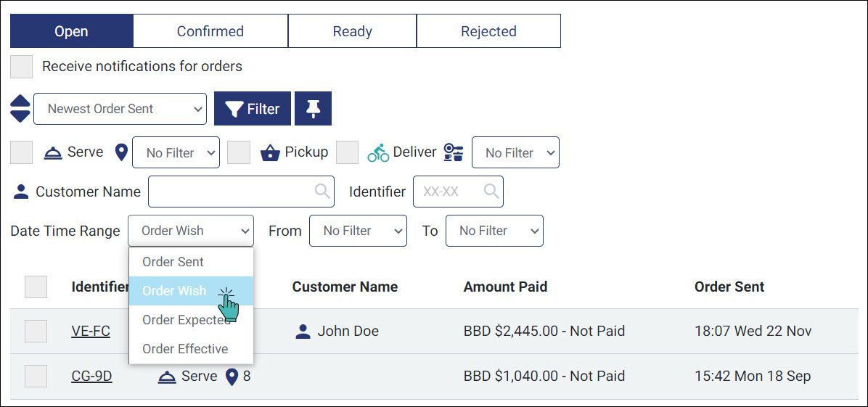The height and width of the screenshot is (407, 868).
Task: Click the Deliver bicycle icon
Action: [x=378, y=153]
